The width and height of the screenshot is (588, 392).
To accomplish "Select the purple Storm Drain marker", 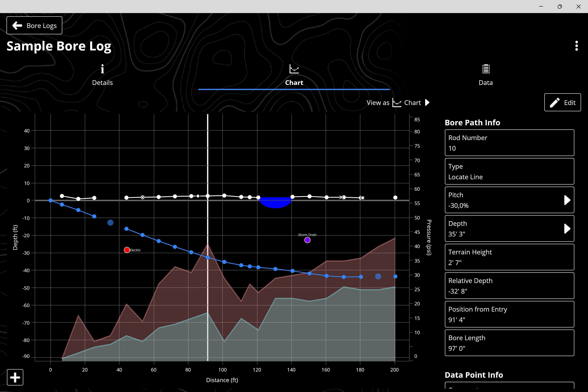I will pos(307,240).
